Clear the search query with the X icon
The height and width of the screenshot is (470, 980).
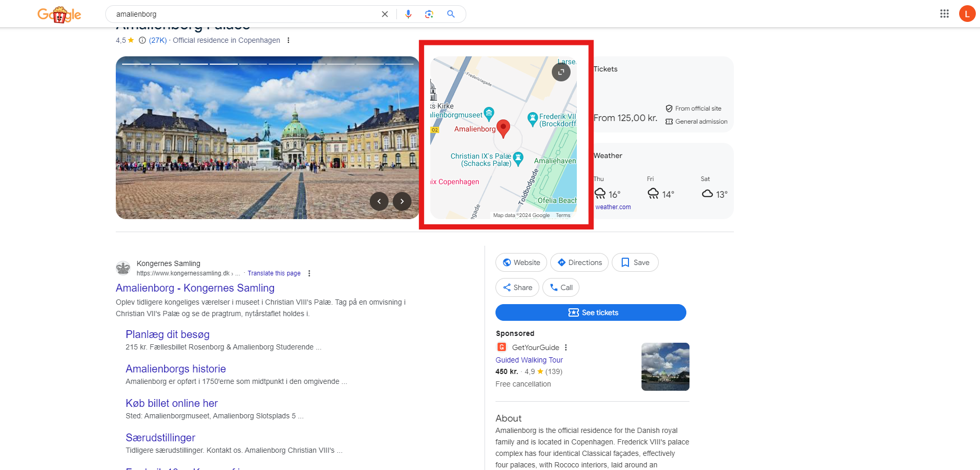[384, 14]
